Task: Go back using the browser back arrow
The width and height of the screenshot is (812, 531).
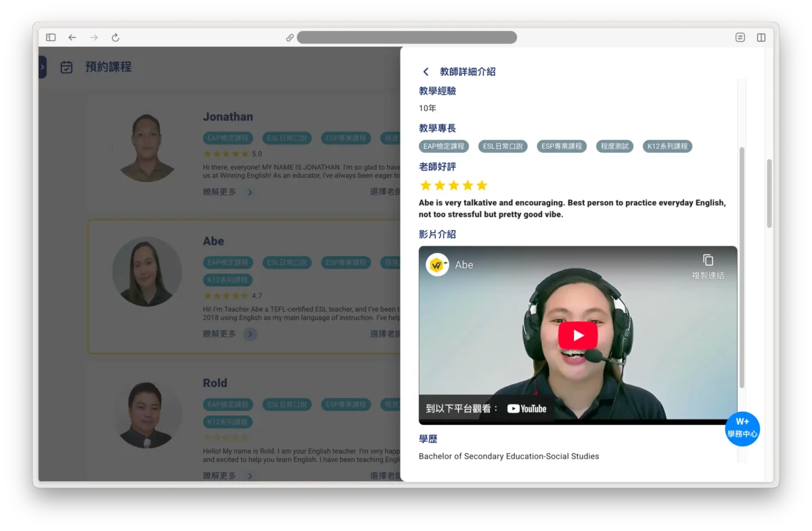Action: pos(72,38)
